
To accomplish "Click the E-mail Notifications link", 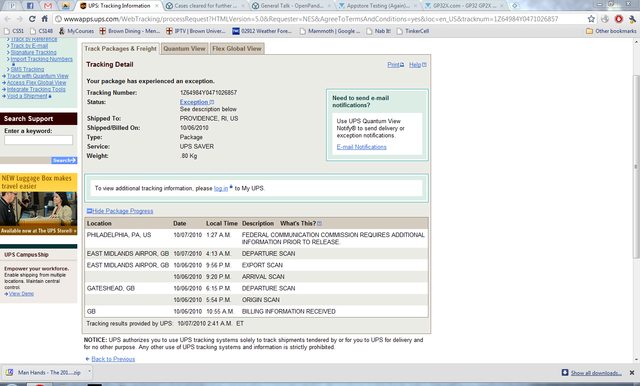I will click(x=361, y=147).
